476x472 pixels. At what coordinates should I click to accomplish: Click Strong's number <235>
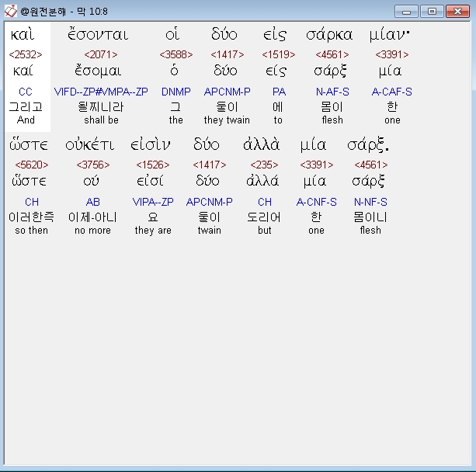pyautogui.click(x=264, y=165)
